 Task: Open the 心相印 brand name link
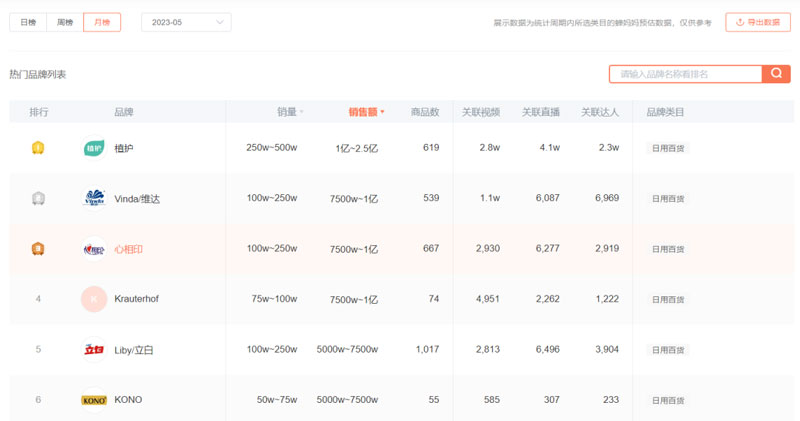pos(129,249)
